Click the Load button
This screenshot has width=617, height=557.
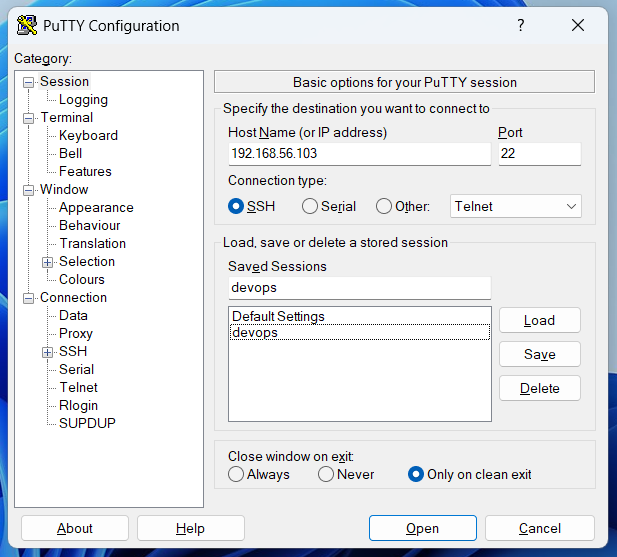tap(539, 320)
